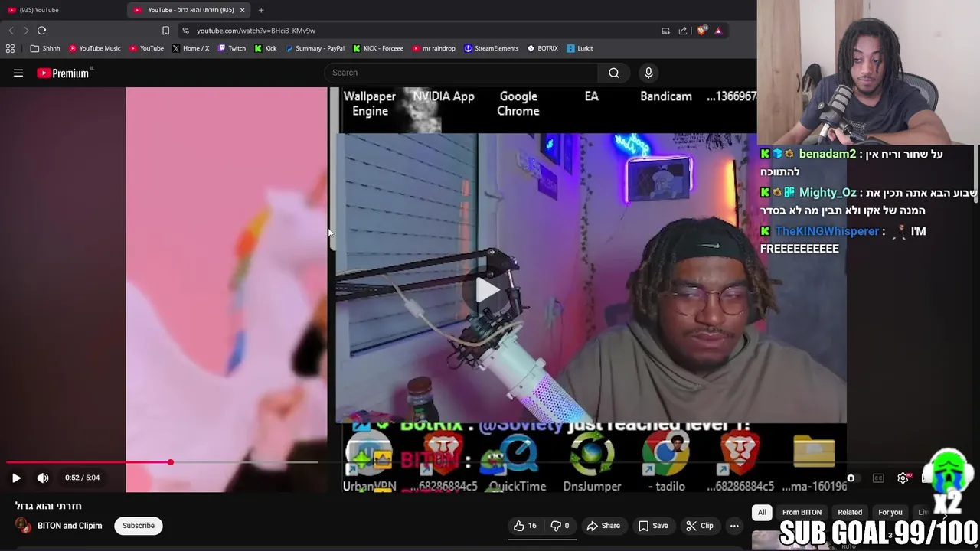Open more actions three-dot menu
The image size is (980, 551).
(x=734, y=526)
